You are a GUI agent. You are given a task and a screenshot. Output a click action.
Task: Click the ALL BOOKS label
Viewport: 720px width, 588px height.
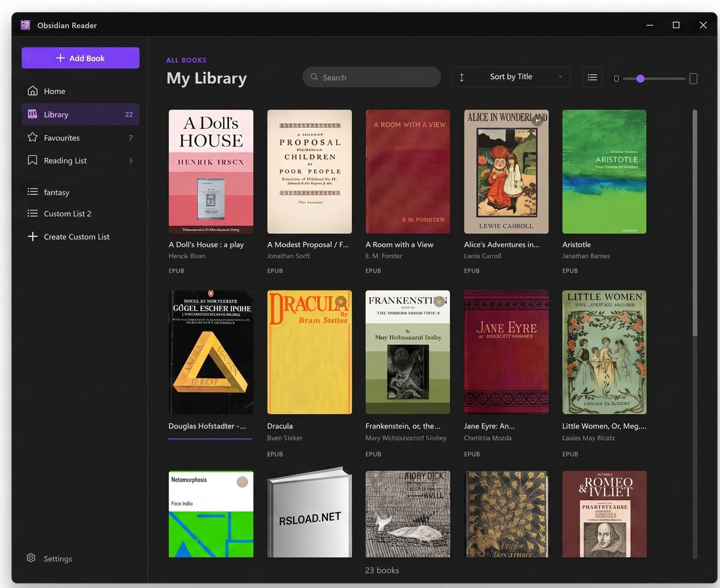[x=186, y=60]
